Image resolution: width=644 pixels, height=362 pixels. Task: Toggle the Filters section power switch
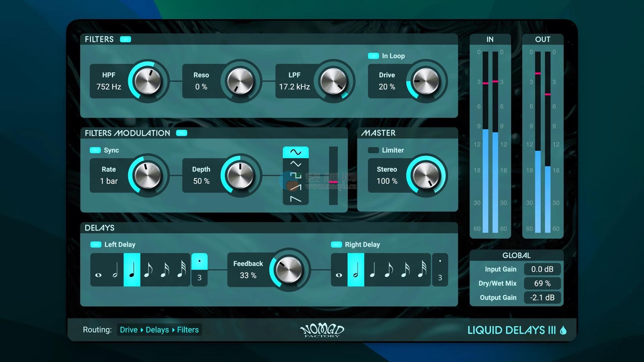click(125, 39)
